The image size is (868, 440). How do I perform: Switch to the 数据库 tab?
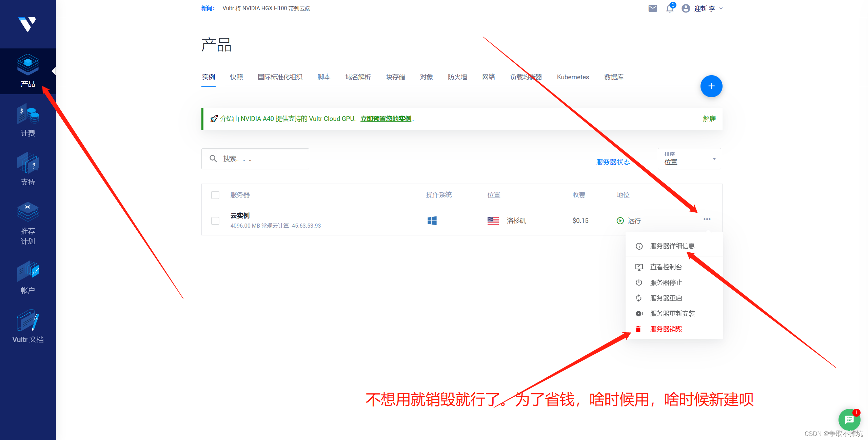614,77
